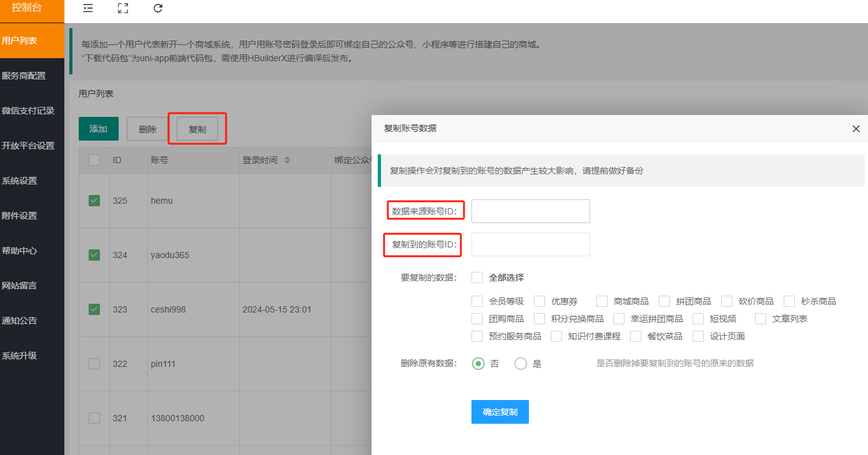Click the 复制到的账号ID input field

point(530,244)
